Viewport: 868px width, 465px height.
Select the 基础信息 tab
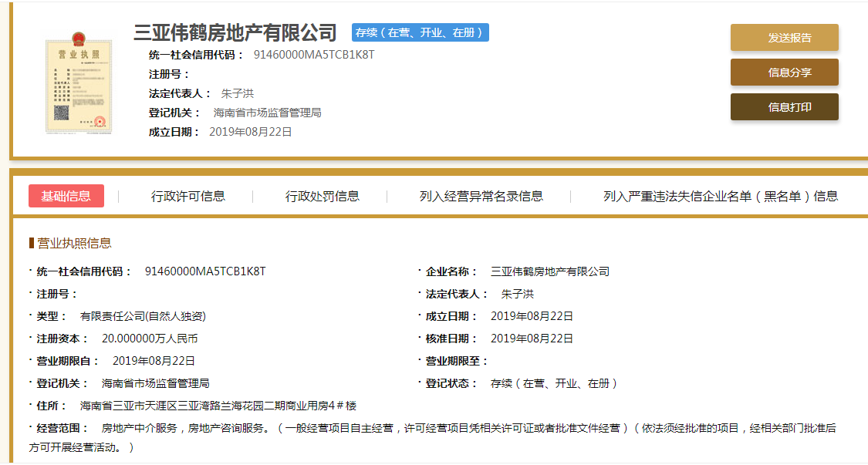(66, 196)
